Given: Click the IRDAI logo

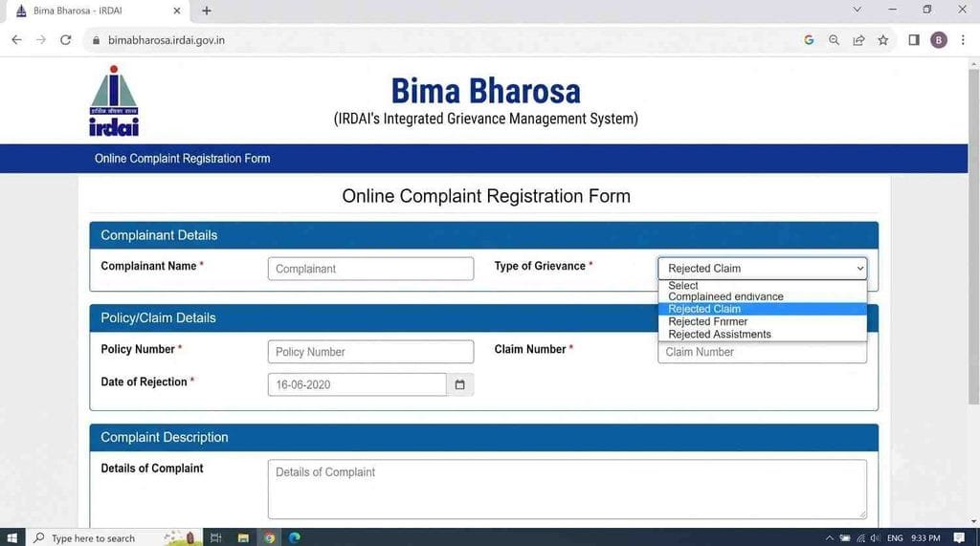Looking at the screenshot, I should (114, 100).
